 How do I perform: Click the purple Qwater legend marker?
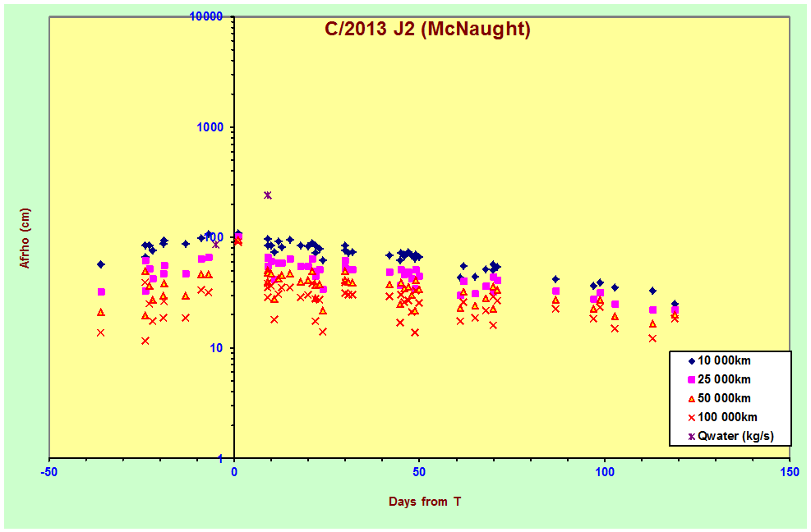(x=692, y=436)
